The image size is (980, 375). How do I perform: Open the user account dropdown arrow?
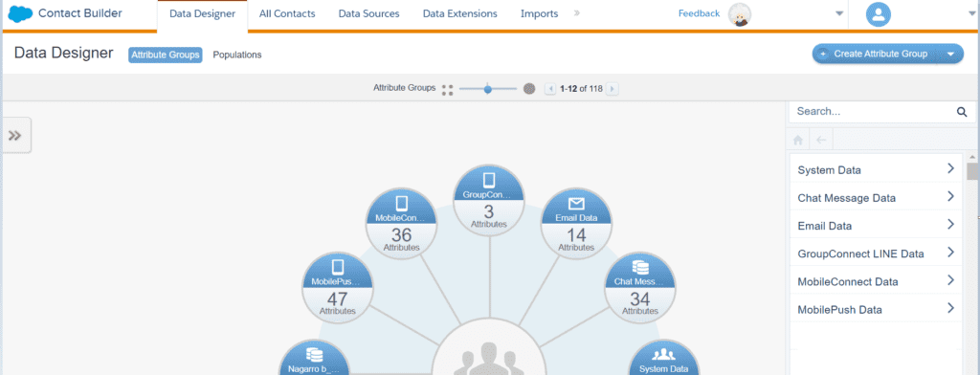pos(973,14)
